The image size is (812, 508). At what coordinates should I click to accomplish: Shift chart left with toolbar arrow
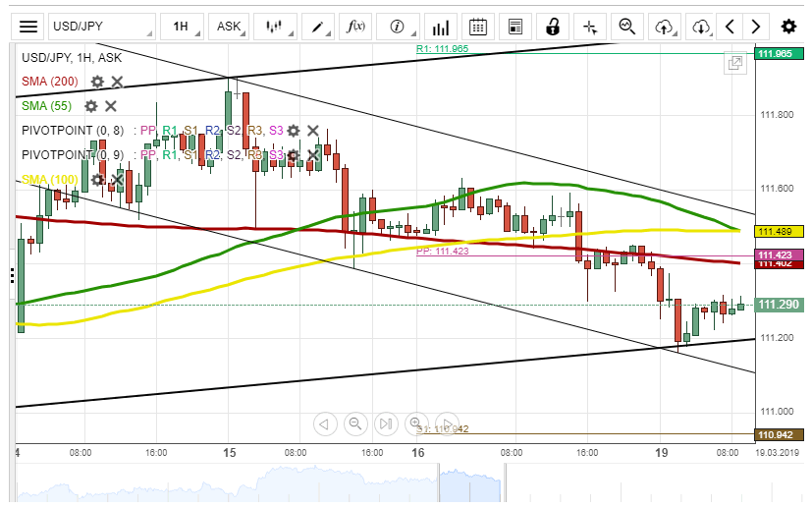coord(730,27)
